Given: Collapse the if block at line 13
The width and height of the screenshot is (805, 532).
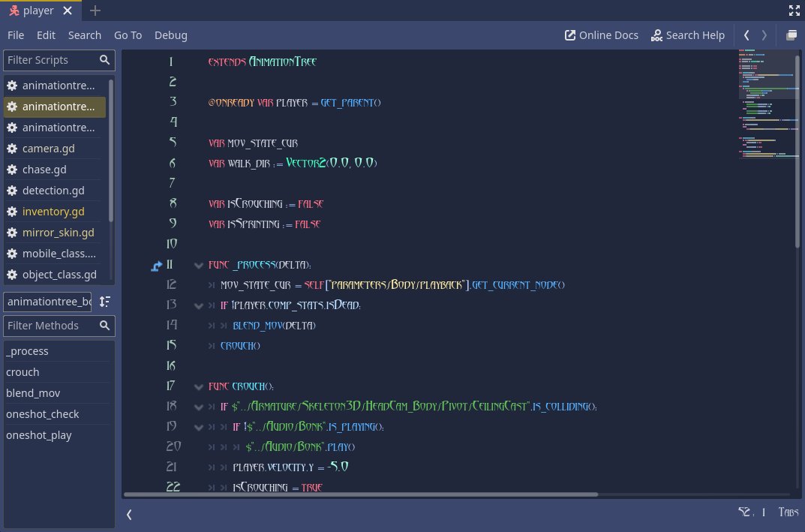Looking at the screenshot, I should (x=199, y=305).
